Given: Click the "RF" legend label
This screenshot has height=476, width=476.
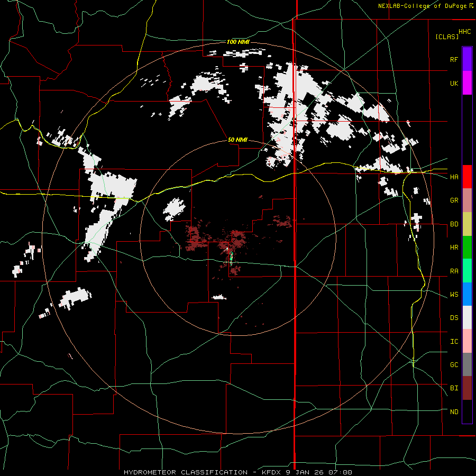Looking at the screenshot, I should (x=454, y=59).
